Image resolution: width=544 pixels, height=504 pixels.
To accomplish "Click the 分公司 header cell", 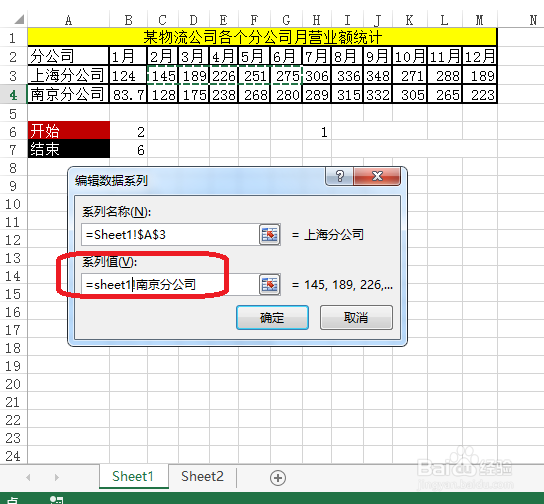I will point(68,56).
